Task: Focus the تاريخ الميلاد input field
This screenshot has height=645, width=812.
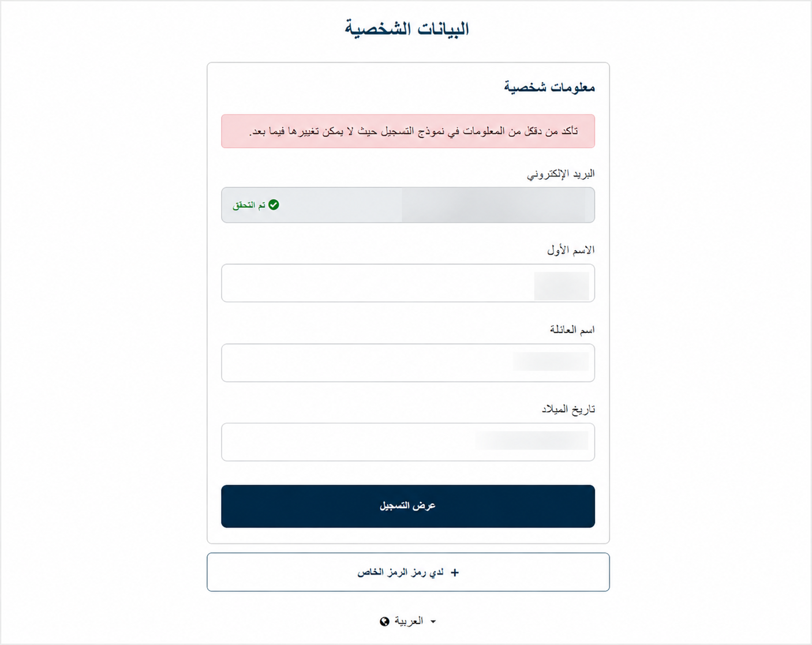Action: pyautogui.click(x=408, y=442)
